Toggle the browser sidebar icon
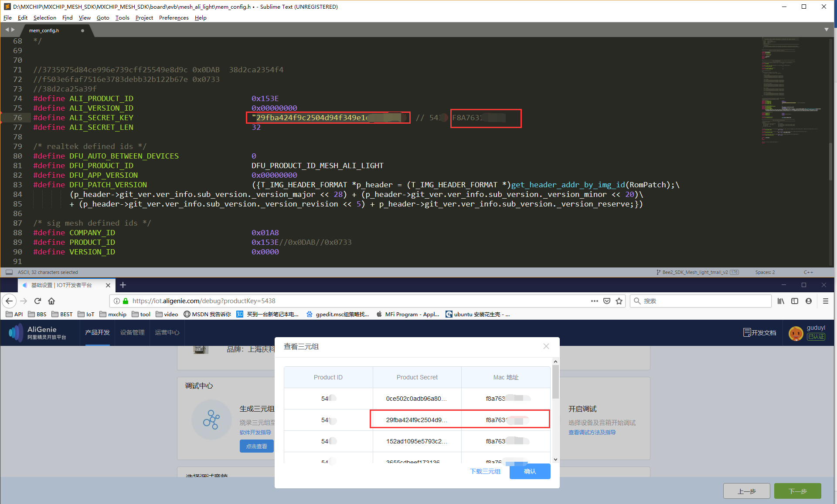This screenshot has height=504, width=837. 795,301
